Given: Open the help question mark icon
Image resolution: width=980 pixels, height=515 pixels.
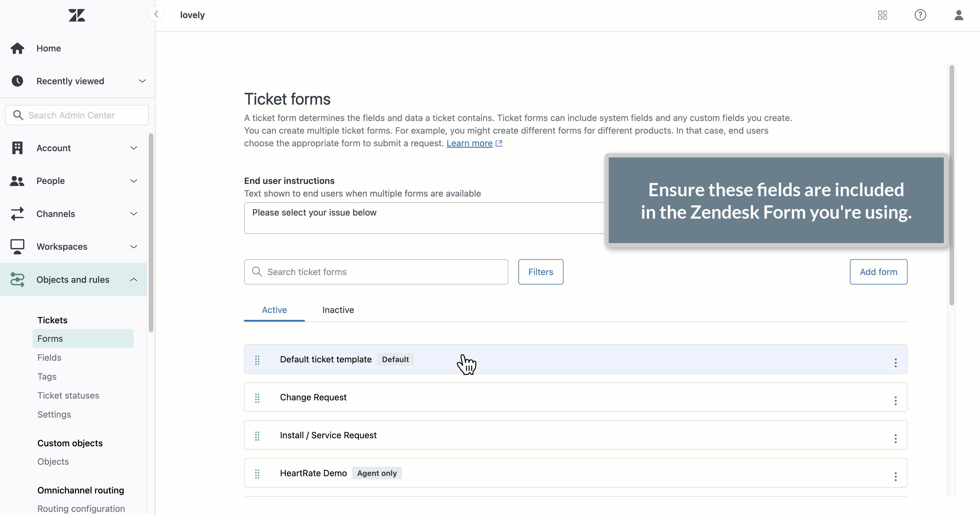Looking at the screenshot, I should [920, 15].
